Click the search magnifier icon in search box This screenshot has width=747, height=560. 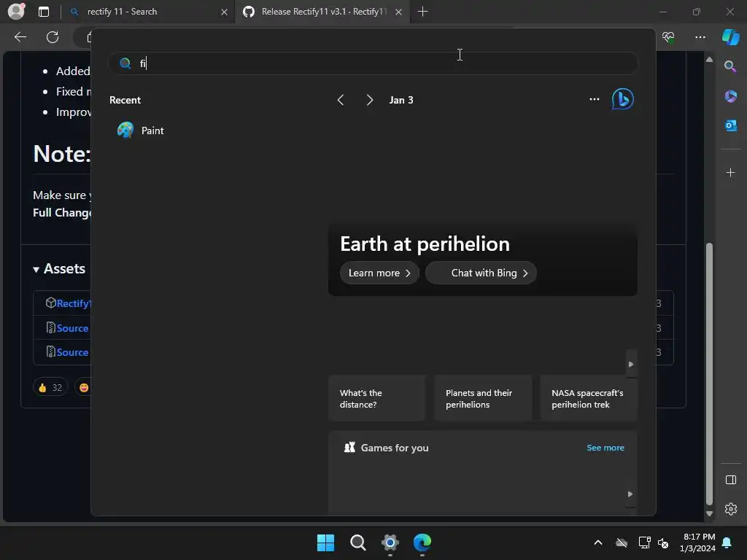pos(125,63)
